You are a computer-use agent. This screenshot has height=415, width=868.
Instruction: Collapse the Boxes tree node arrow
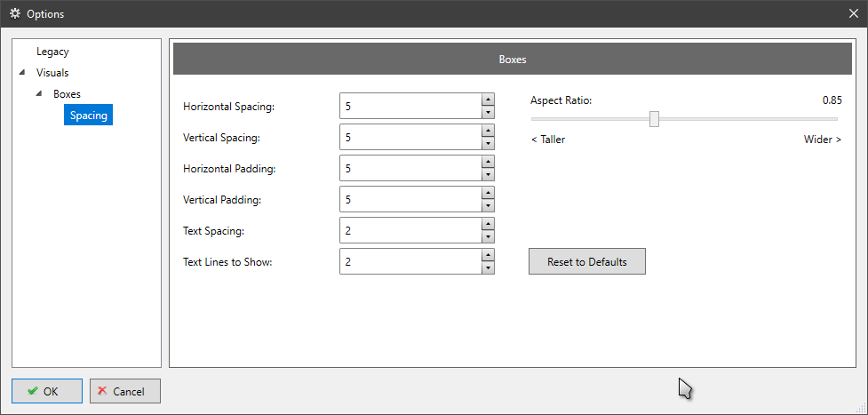39,93
